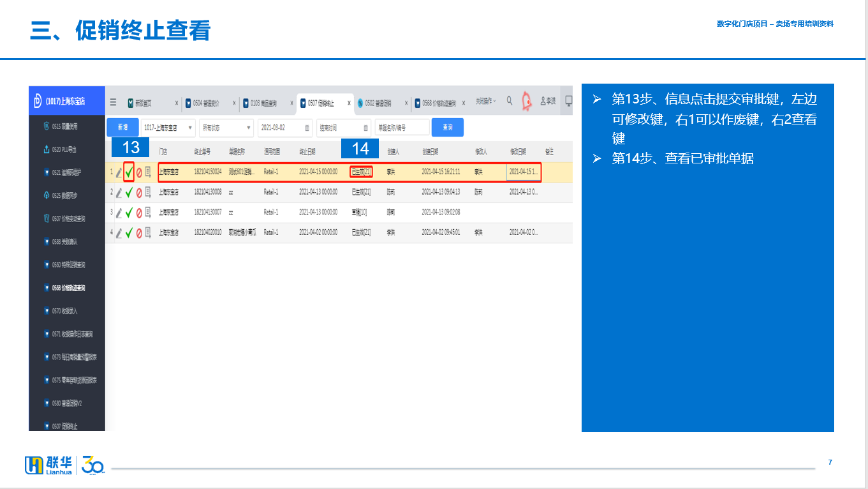Open sidebar item 0560
Viewport: 868px width, 489px height.
click(67, 265)
